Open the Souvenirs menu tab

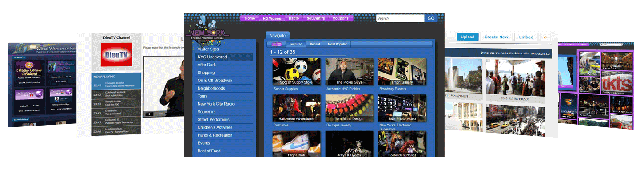316,18
